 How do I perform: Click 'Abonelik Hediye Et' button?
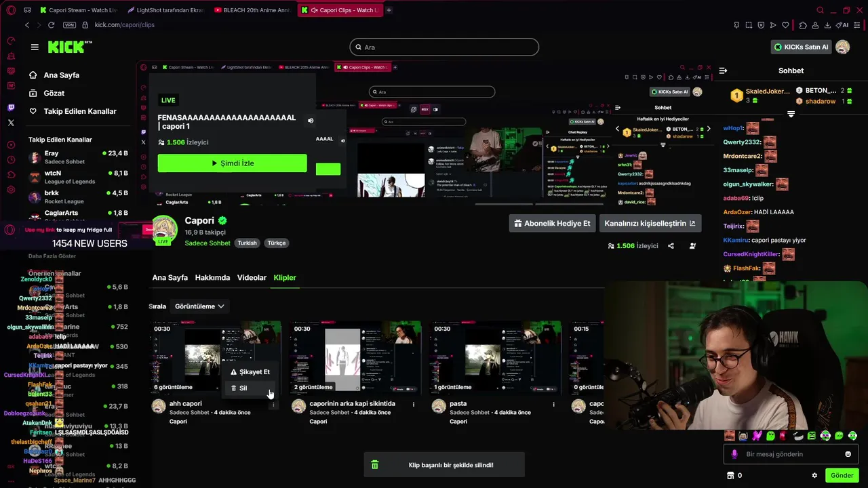(552, 224)
